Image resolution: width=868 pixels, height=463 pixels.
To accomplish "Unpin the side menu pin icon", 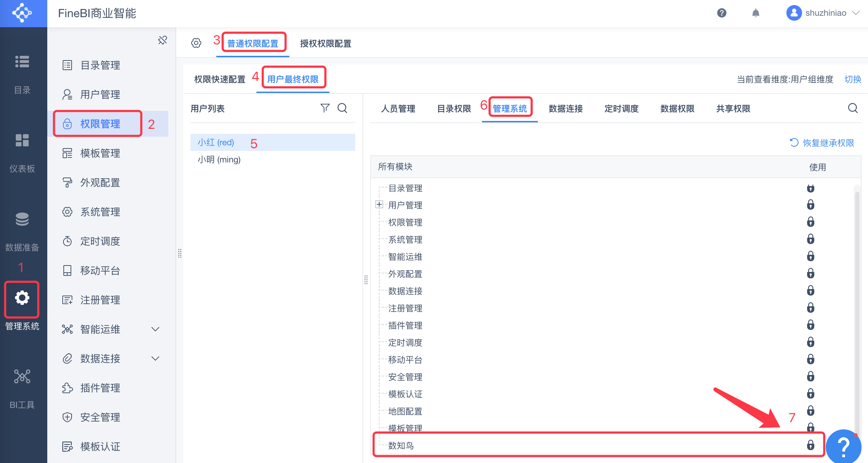I will [x=163, y=40].
